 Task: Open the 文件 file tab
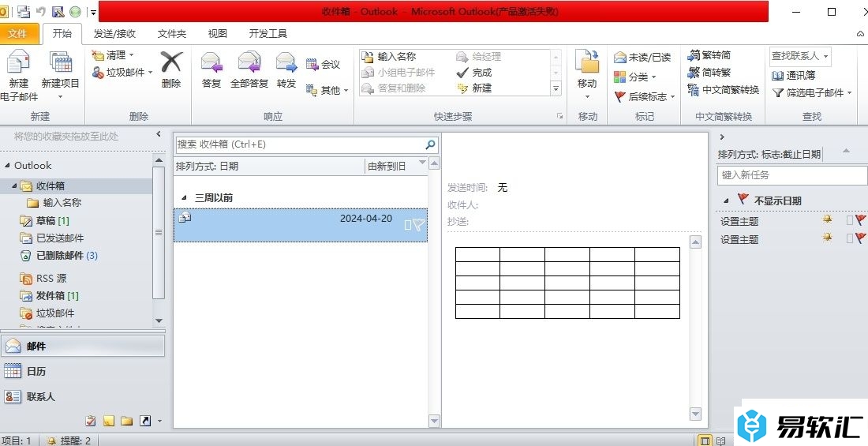(x=19, y=34)
